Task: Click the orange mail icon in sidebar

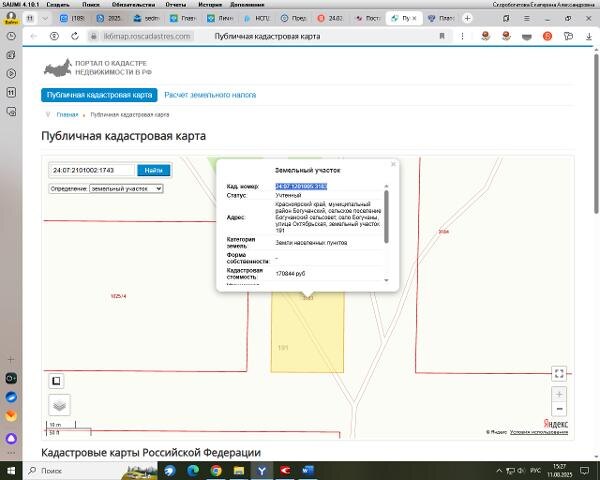Action: 11,416
